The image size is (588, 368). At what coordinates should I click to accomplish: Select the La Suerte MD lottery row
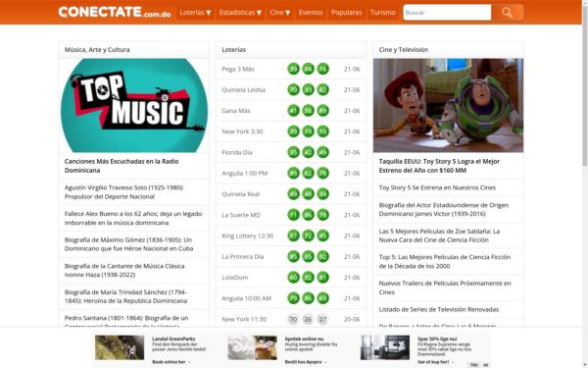291,215
